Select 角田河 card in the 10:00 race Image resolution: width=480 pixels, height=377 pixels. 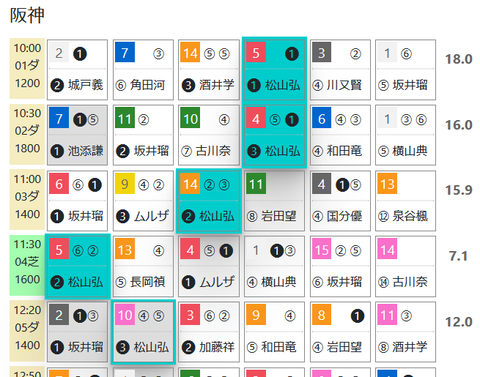(x=143, y=70)
